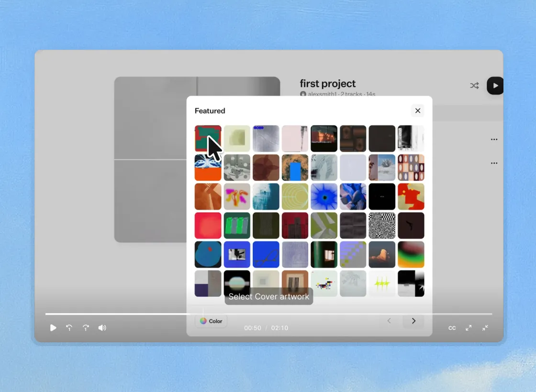The width and height of the screenshot is (536, 392).
Task: Select the red and green artwork thumbnail
Action: click(208, 138)
